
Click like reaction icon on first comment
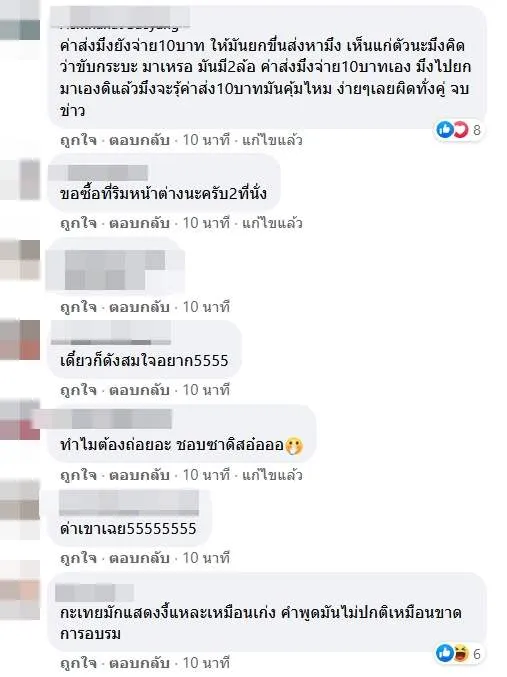(444, 130)
